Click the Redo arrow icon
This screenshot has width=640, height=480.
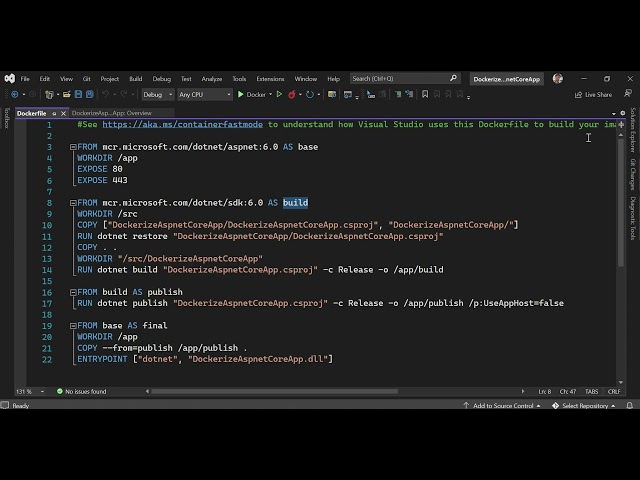(124, 95)
